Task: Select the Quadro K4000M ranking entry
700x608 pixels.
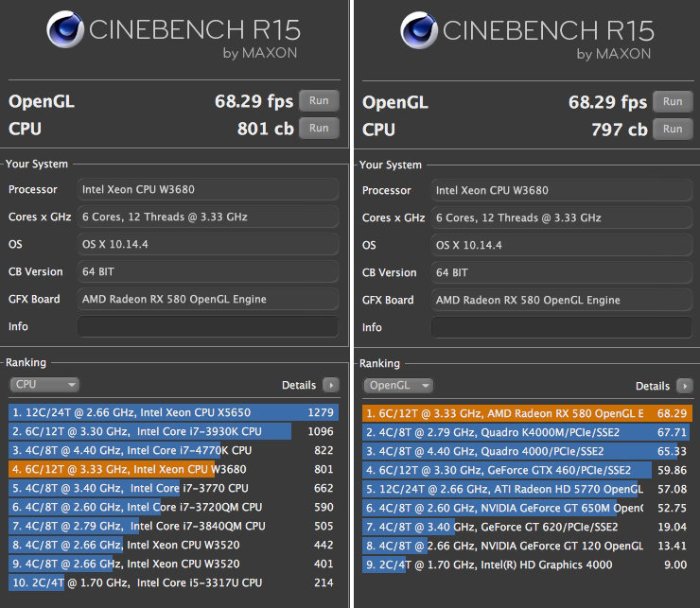Action: [526, 432]
